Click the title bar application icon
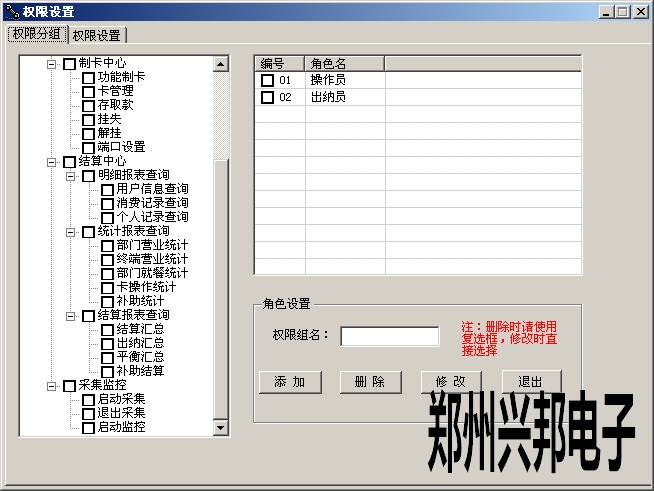 tap(12, 12)
